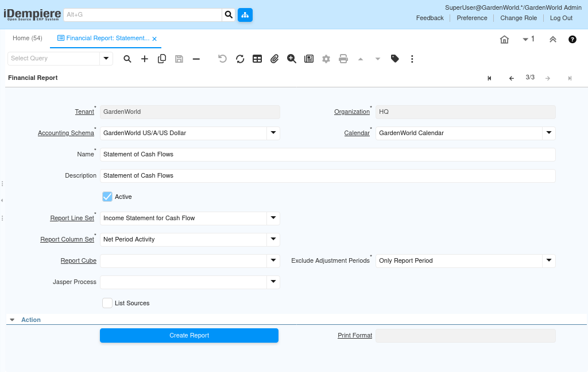The image size is (588, 372).
Task: Enable the List Sources checkbox
Action: pyautogui.click(x=107, y=303)
